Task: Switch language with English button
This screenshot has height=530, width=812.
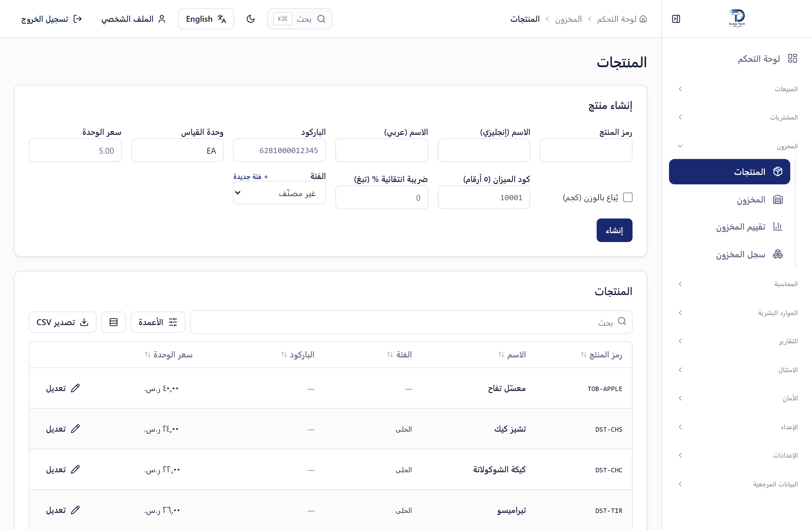Action: (206, 19)
